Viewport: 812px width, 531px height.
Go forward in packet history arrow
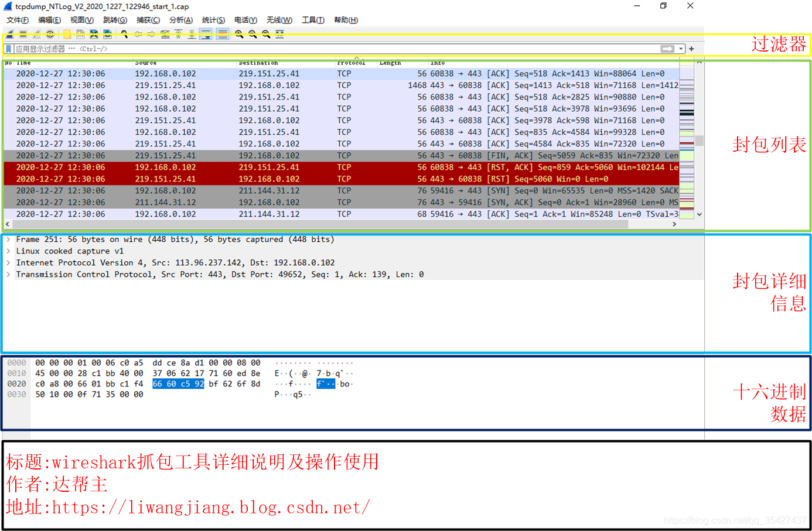click(x=151, y=35)
